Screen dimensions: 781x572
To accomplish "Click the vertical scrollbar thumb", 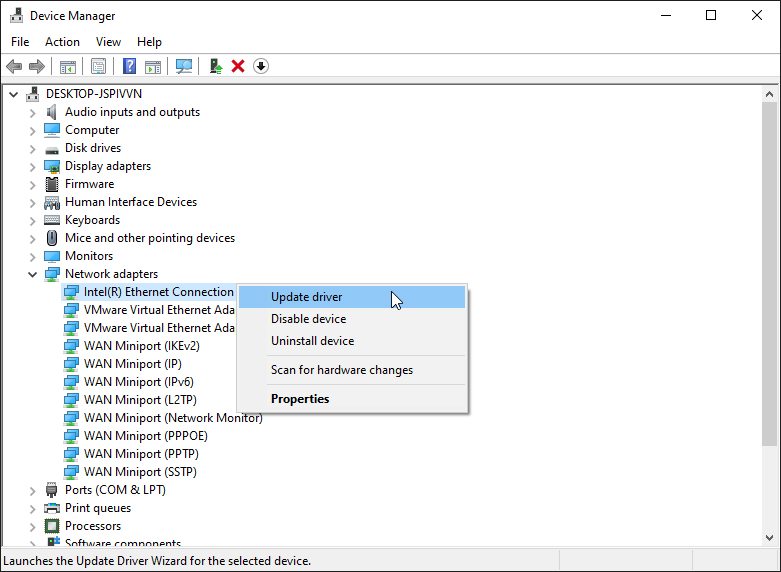I will coord(769,274).
